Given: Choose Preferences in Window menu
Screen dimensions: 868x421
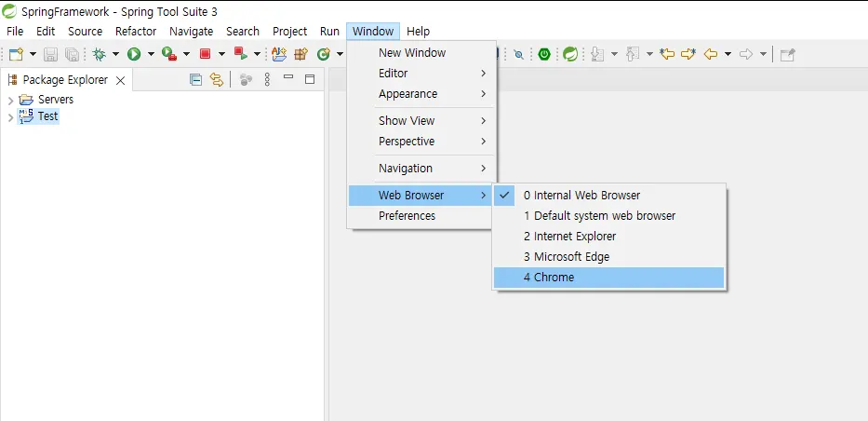Looking at the screenshot, I should click(x=421, y=215).
